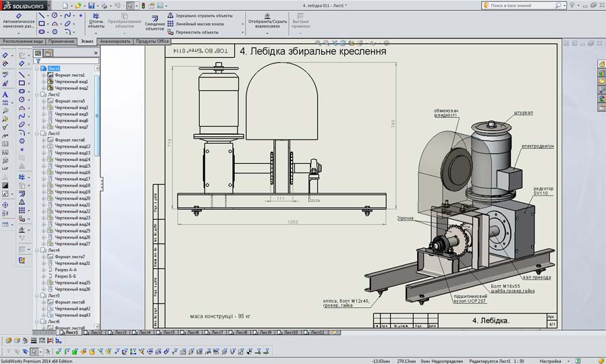Viewport: 606px width, 364px height.
Task: Expand Чертежный вид1 in the tree
Action: tap(43, 82)
